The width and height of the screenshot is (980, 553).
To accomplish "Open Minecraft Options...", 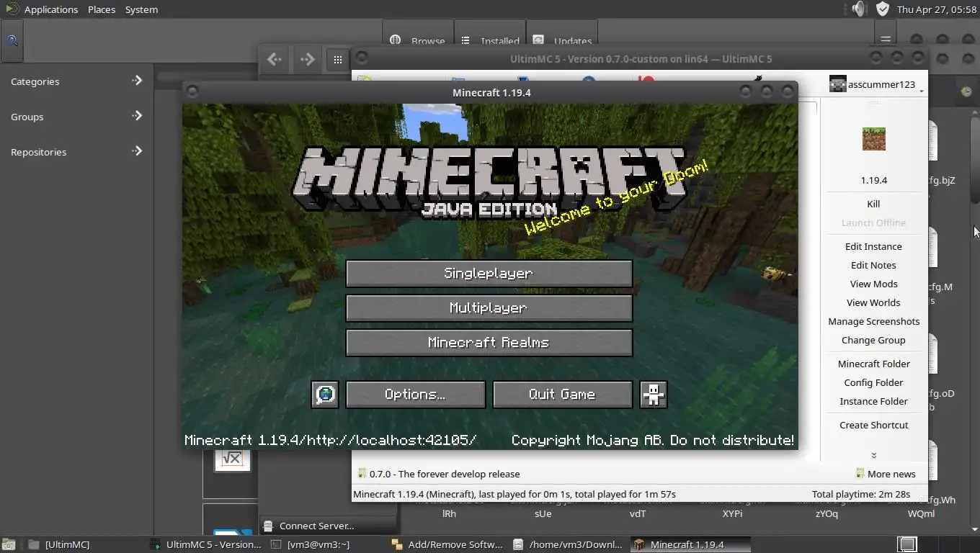I will (416, 395).
